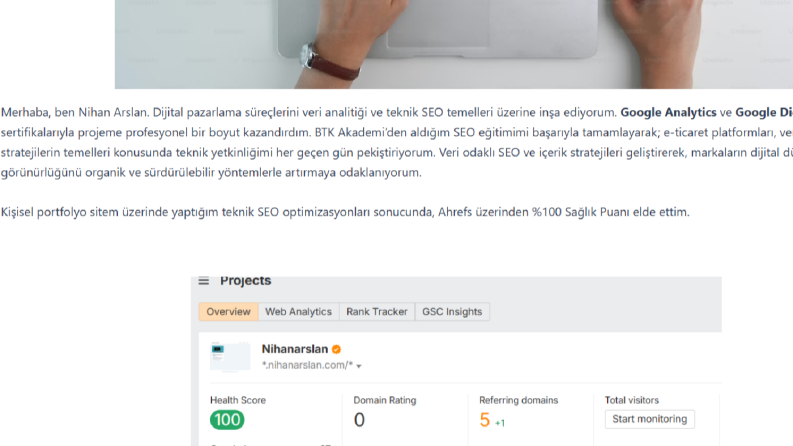Click the Start monitoring button
This screenshot has width=793, height=446.
click(x=649, y=419)
